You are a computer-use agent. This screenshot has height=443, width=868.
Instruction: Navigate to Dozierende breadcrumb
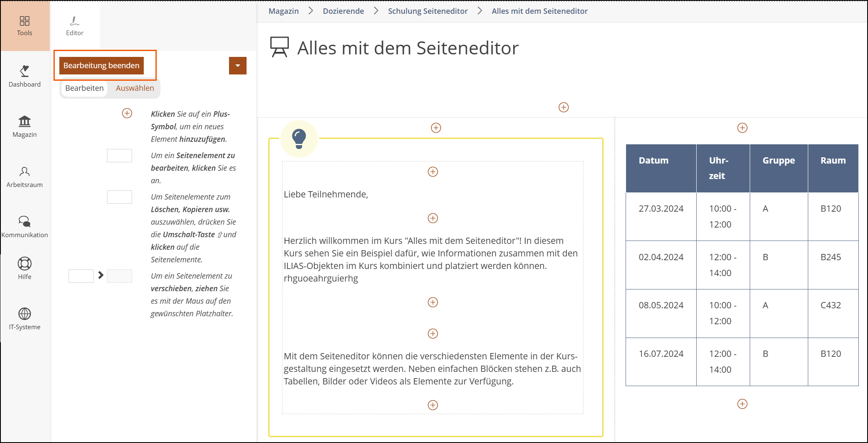coord(343,11)
